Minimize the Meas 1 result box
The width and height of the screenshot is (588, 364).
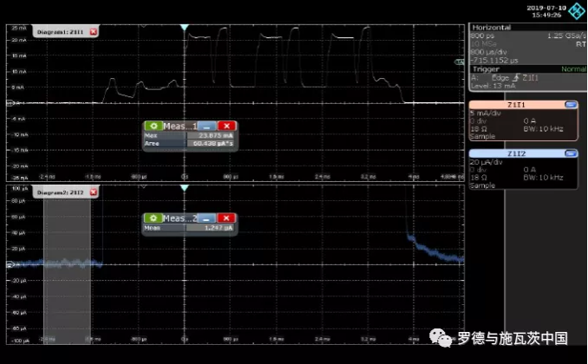[207, 126]
